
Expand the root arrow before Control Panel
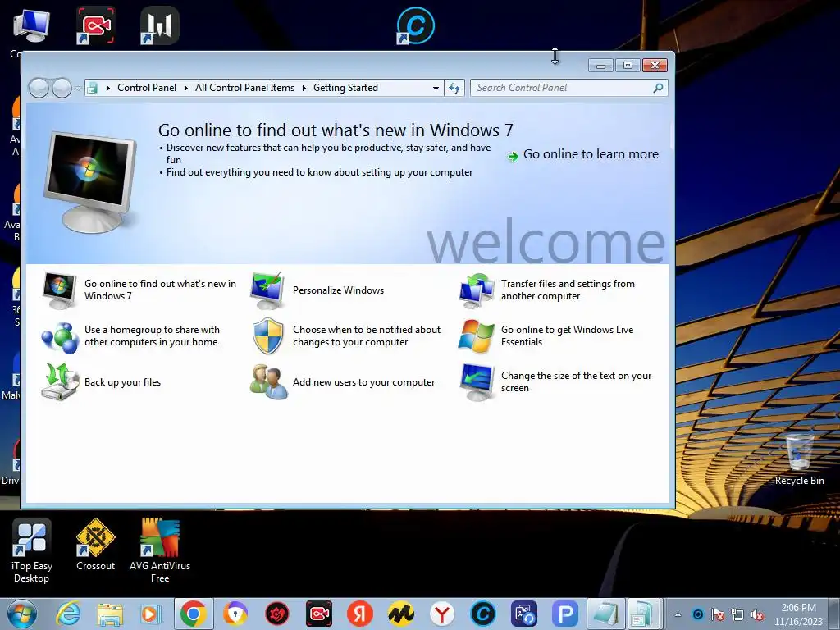pyautogui.click(x=107, y=88)
